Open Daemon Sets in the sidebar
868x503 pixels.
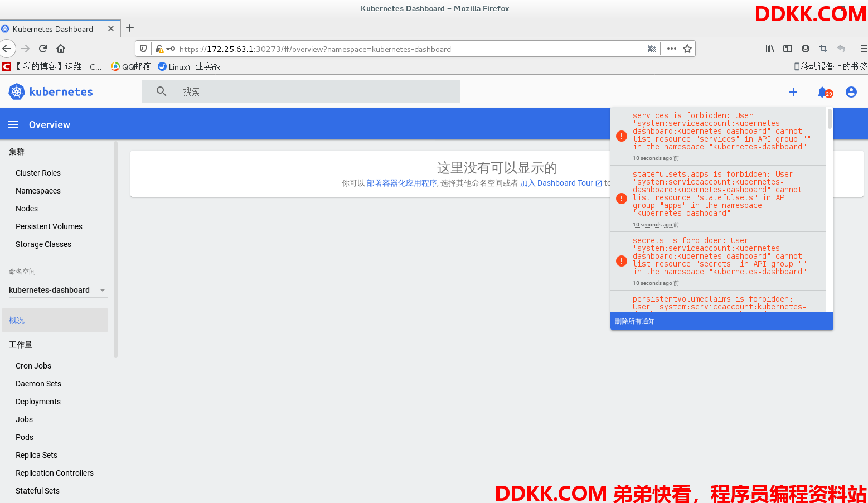[38, 384]
